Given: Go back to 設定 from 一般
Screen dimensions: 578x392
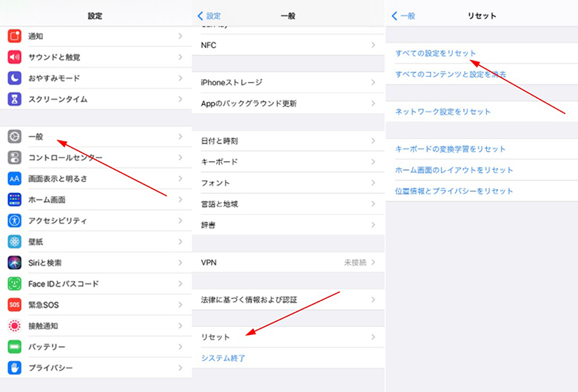Looking at the screenshot, I should tap(209, 16).
